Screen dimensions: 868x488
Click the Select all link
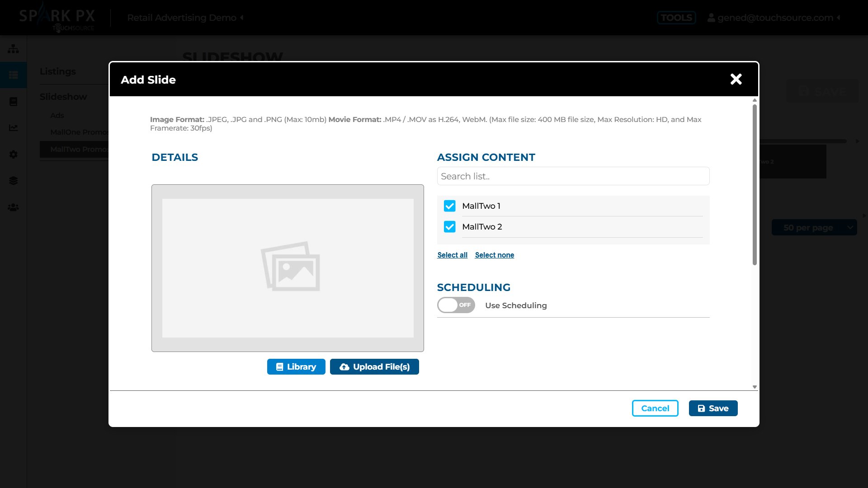[x=452, y=255]
